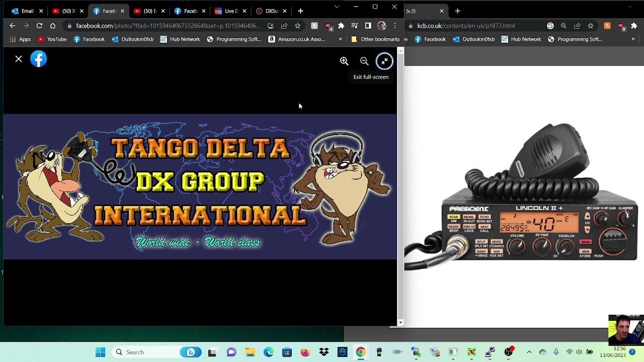Click Google icon in right address bar

(x=550, y=26)
